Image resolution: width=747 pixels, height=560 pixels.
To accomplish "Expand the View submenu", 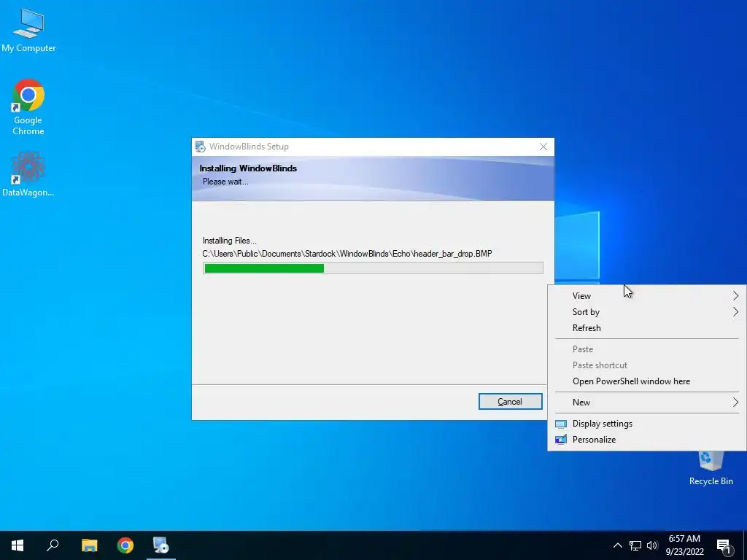I will pos(647,296).
